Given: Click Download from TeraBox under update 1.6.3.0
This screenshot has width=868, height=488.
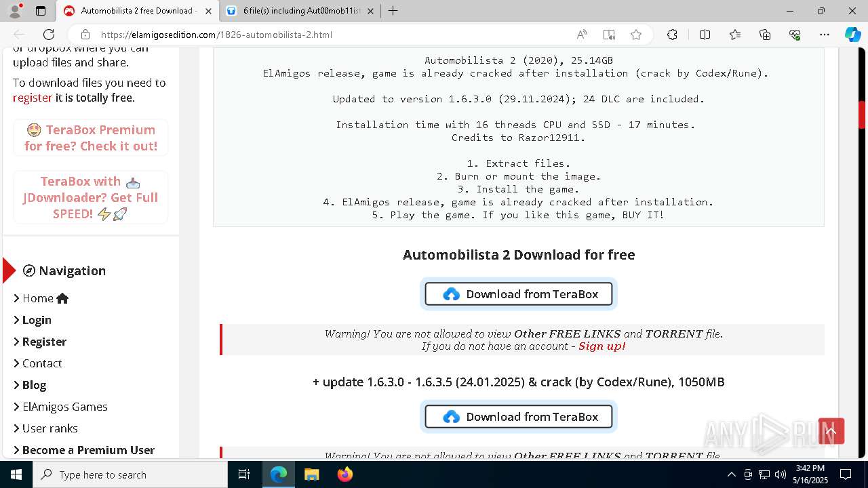Looking at the screenshot, I should click(x=519, y=417).
